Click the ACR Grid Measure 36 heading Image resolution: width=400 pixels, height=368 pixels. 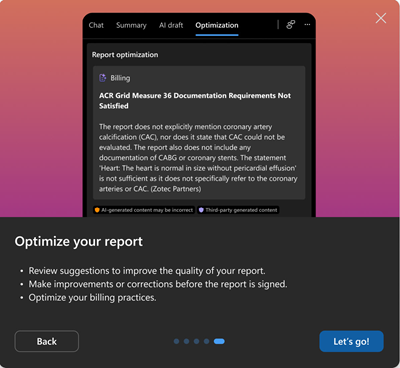pyautogui.click(x=195, y=101)
